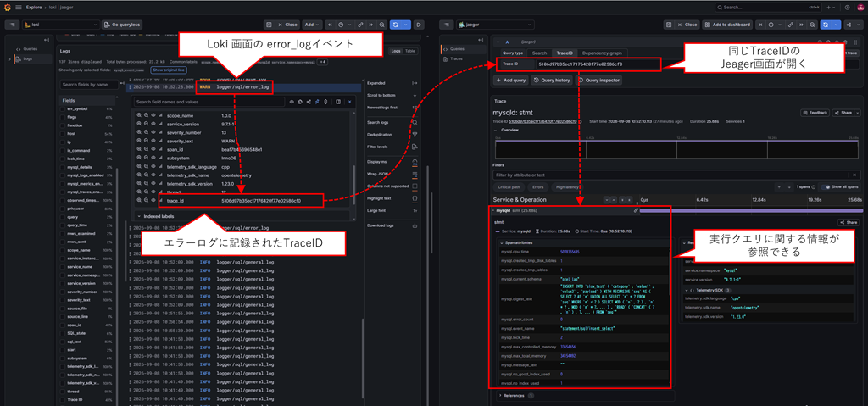Switch logs view to the Table tab

pos(409,51)
